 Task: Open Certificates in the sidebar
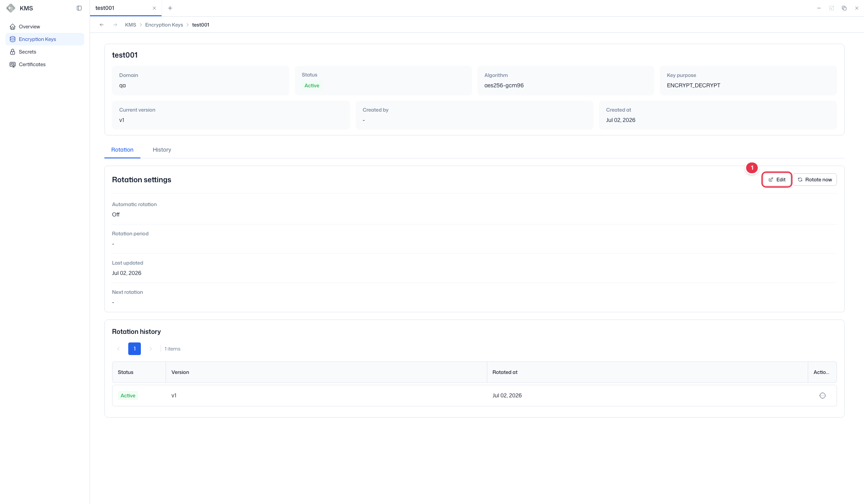point(45,64)
